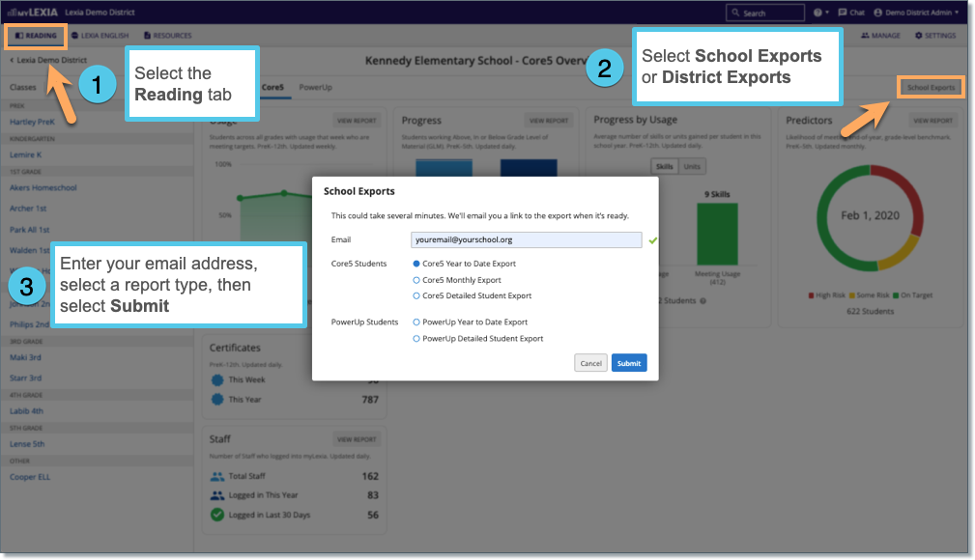
Task: Click the Manage people icon
Action: (865, 36)
